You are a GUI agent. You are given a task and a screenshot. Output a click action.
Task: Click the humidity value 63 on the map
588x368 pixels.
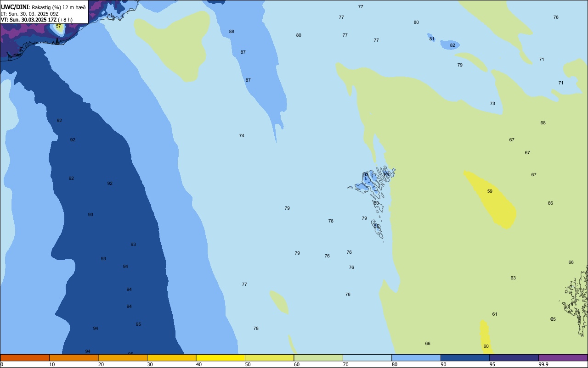tap(513, 278)
